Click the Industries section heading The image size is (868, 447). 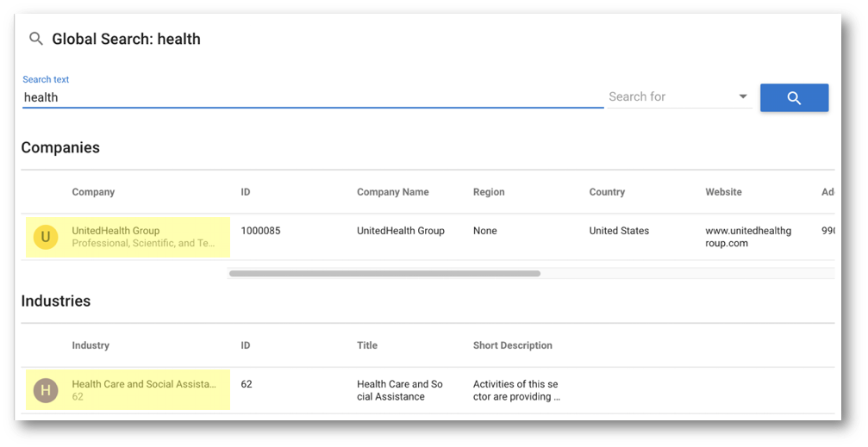pos(55,301)
